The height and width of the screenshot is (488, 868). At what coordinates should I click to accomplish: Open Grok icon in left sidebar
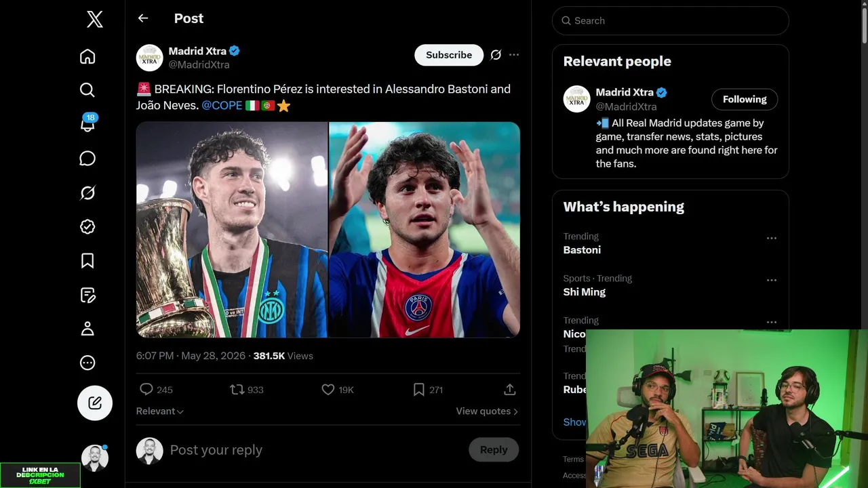pos(87,193)
